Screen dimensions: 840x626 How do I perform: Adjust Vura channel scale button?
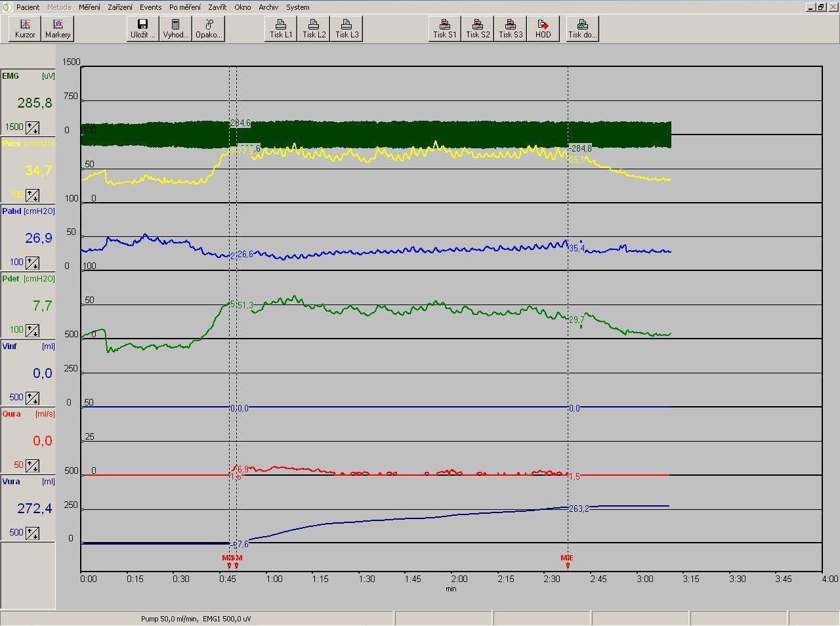point(32,533)
